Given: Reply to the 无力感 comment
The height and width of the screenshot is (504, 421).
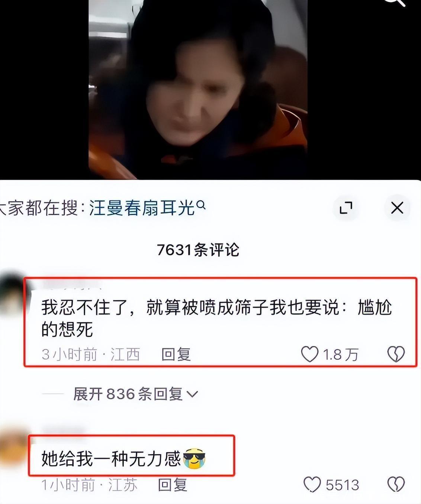Looking at the screenshot, I should [x=173, y=485].
